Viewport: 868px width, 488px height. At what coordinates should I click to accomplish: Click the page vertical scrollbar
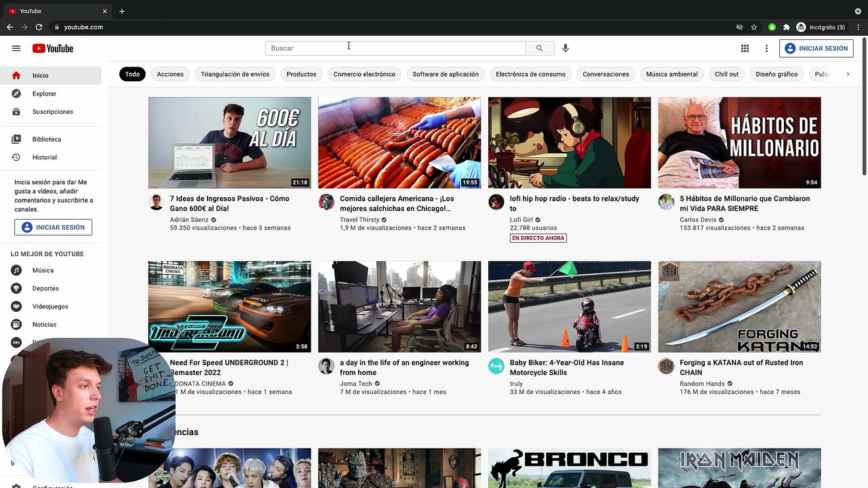[864, 105]
